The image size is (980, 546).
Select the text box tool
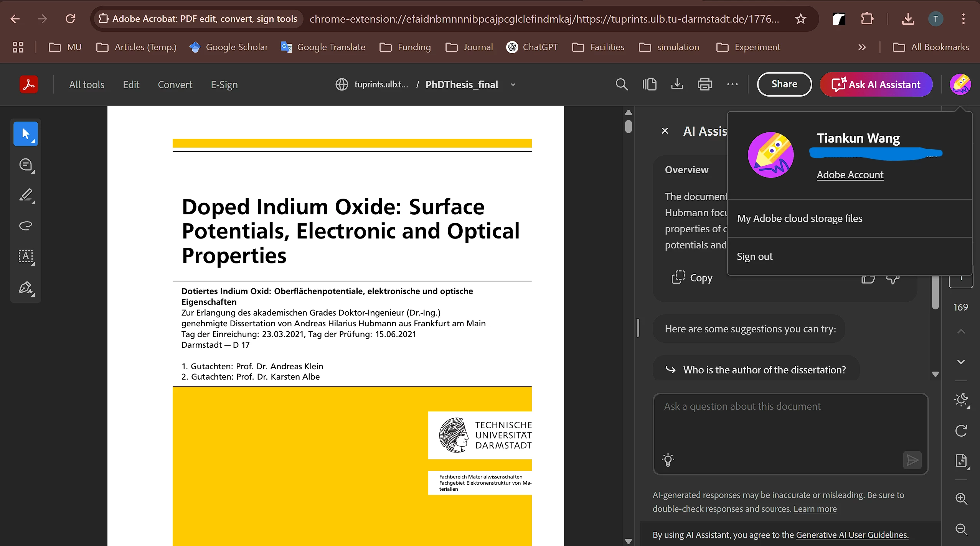tap(26, 256)
